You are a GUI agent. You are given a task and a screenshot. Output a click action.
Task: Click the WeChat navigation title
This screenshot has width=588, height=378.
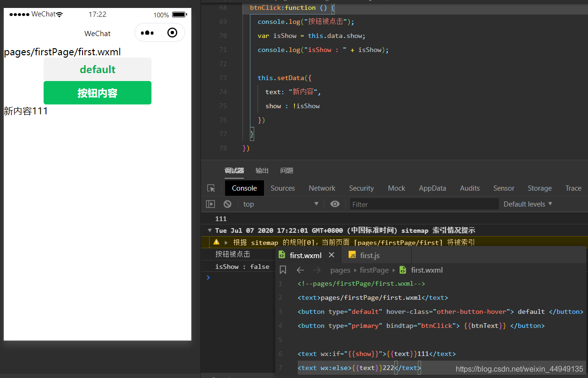coord(98,33)
